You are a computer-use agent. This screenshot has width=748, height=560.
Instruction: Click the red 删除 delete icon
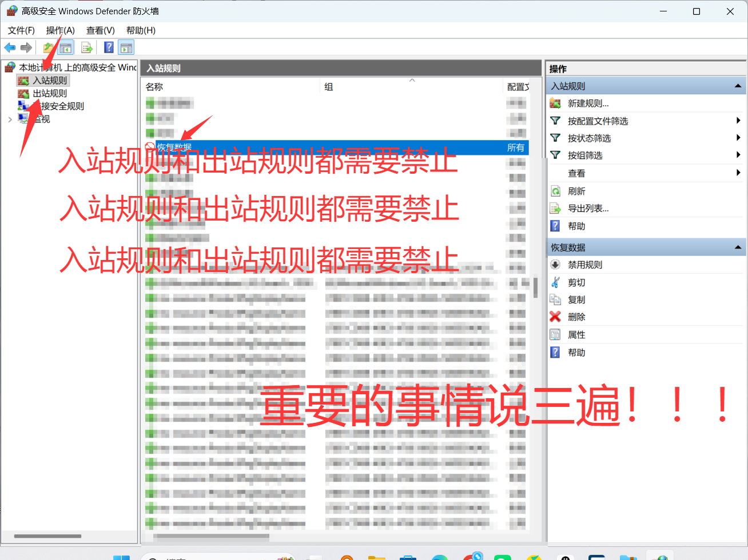point(555,317)
